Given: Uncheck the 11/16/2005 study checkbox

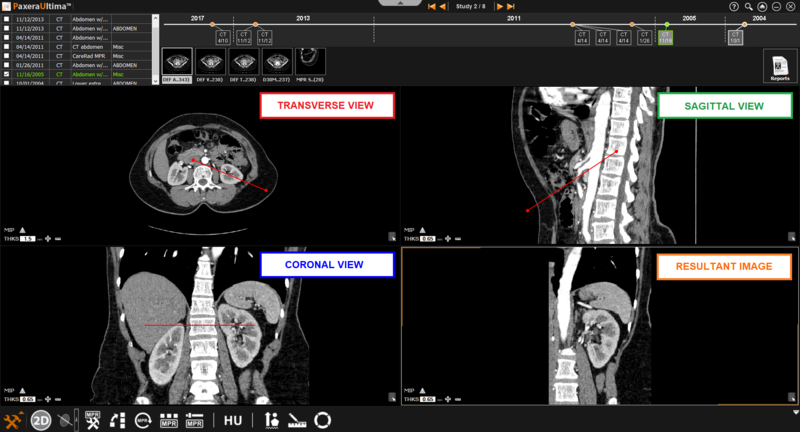Looking at the screenshot, I should click(x=8, y=74).
